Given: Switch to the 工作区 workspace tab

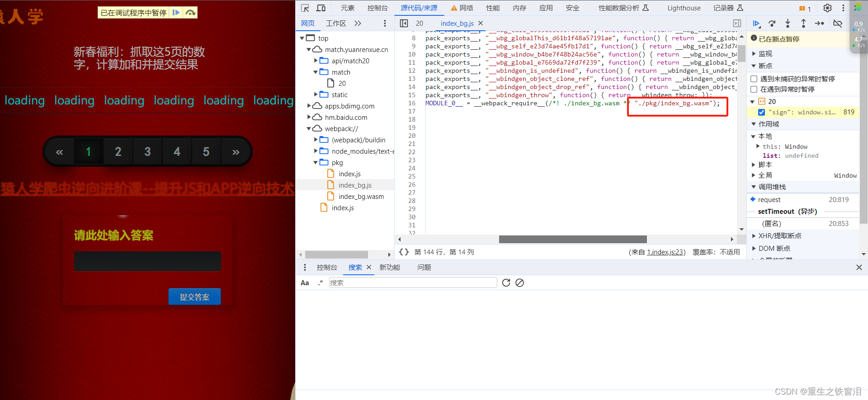Looking at the screenshot, I should (x=336, y=24).
